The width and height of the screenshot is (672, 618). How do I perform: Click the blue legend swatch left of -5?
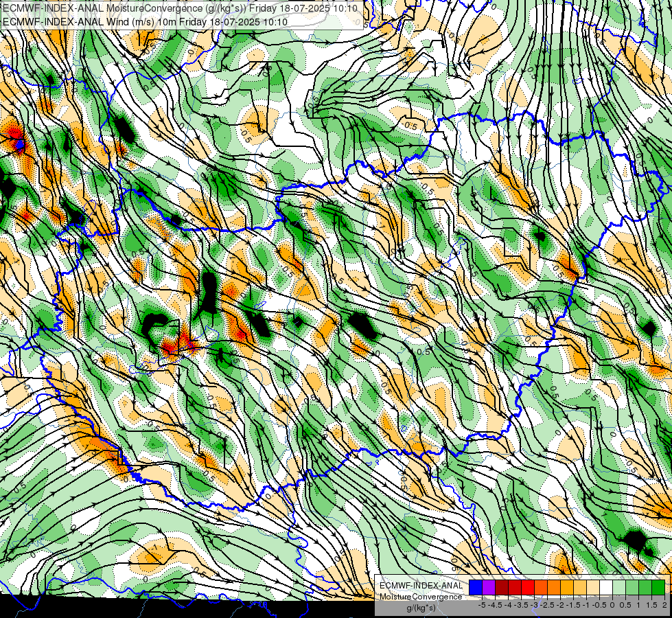476,587
